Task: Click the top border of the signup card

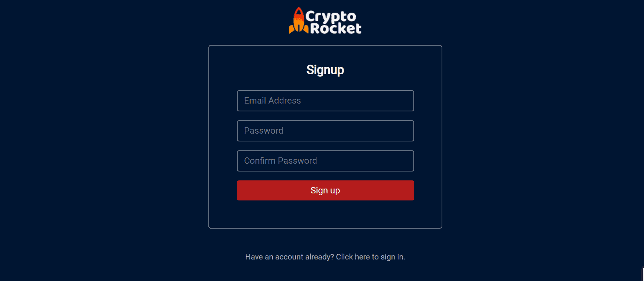Action: pos(325,46)
